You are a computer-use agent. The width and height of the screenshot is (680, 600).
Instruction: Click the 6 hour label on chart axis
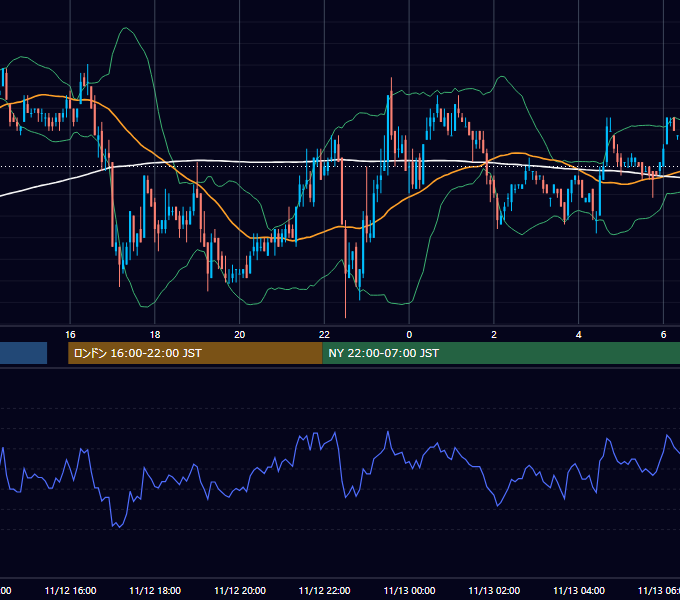click(x=663, y=335)
